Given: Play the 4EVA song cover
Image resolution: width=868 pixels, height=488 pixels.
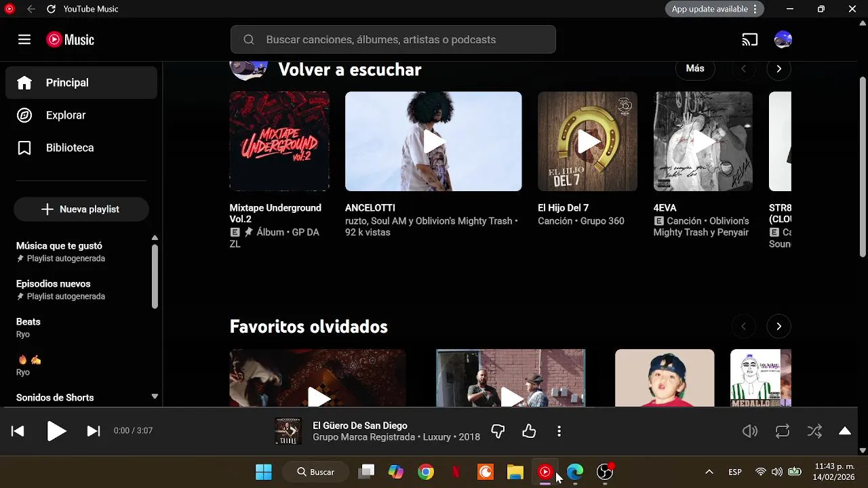Looking at the screenshot, I should 703,141.
